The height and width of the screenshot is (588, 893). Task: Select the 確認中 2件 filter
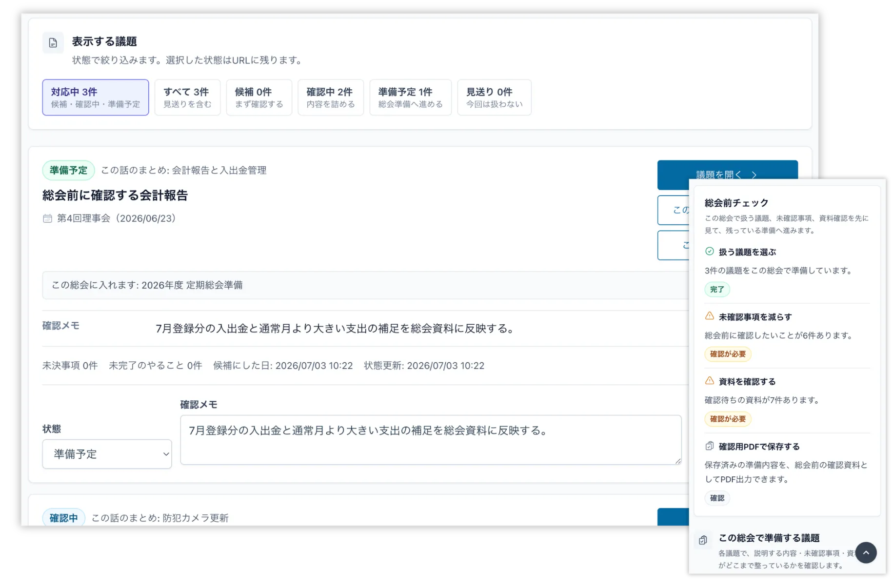[331, 98]
